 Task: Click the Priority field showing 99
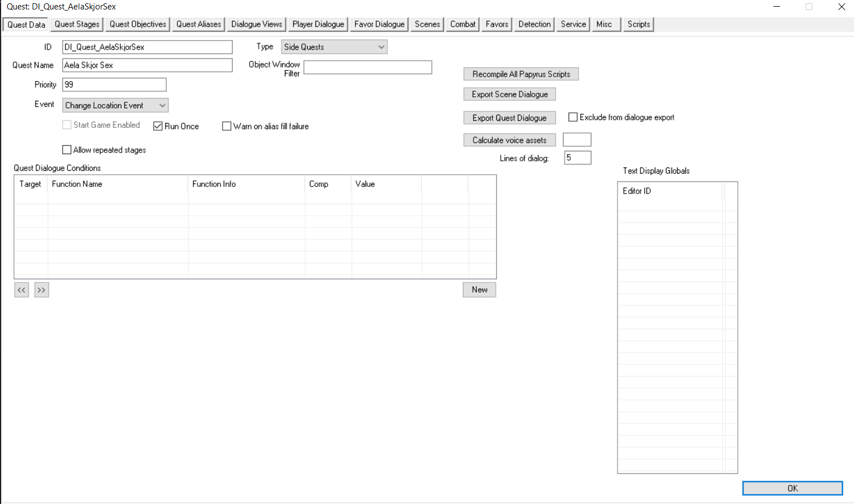tap(114, 85)
